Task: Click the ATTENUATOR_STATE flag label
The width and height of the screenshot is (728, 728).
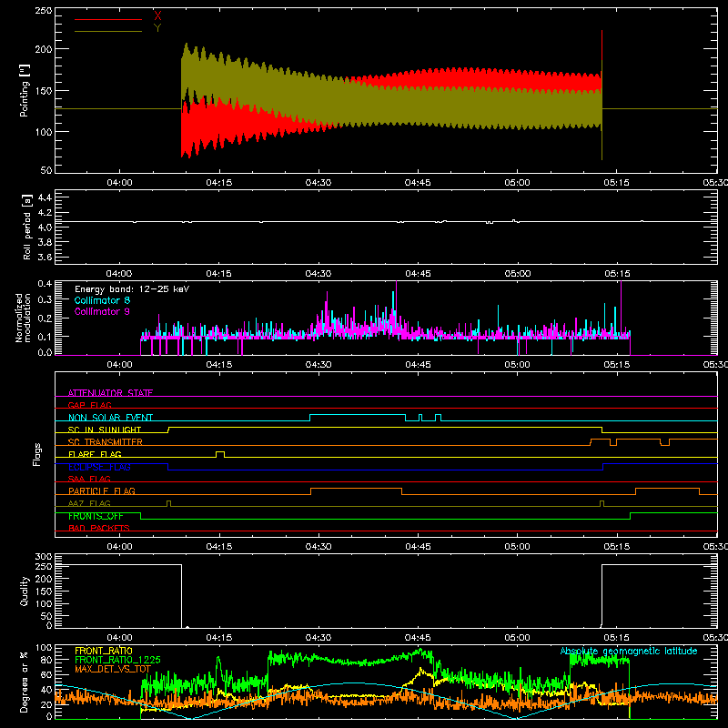Action: (x=110, y=393)
